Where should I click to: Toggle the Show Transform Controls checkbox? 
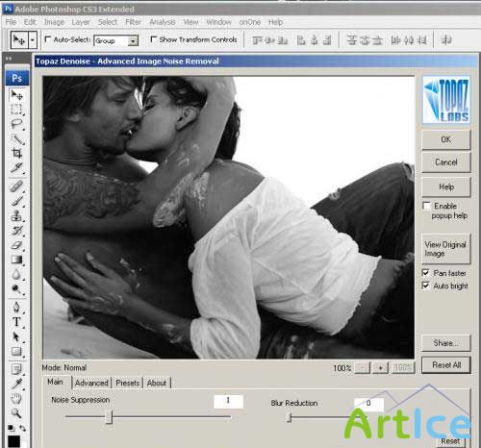tap(153, 39)
